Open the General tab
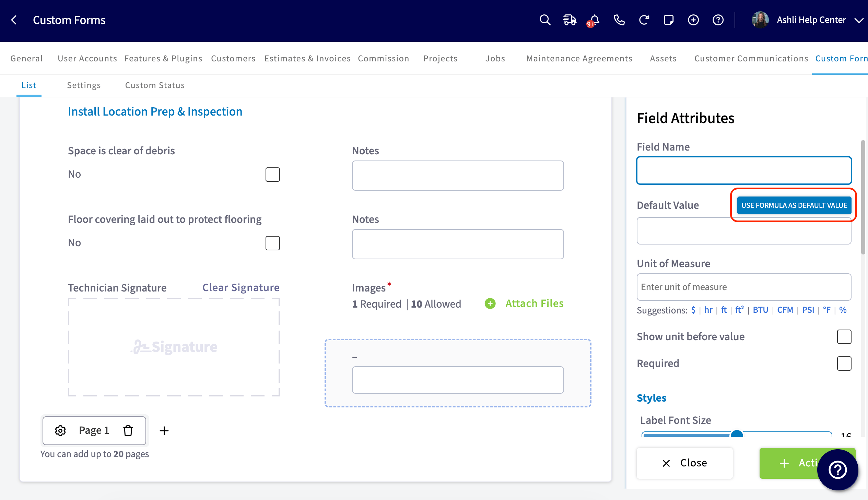Image resolution: width=868 pixels, height=500 pixels. [x=27, y=58]
